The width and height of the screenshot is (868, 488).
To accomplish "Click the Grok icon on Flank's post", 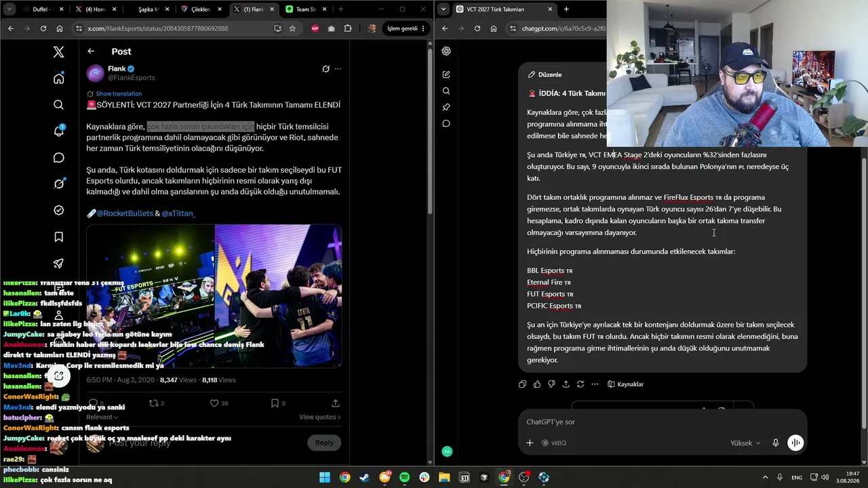I will (x=325, y=68).
